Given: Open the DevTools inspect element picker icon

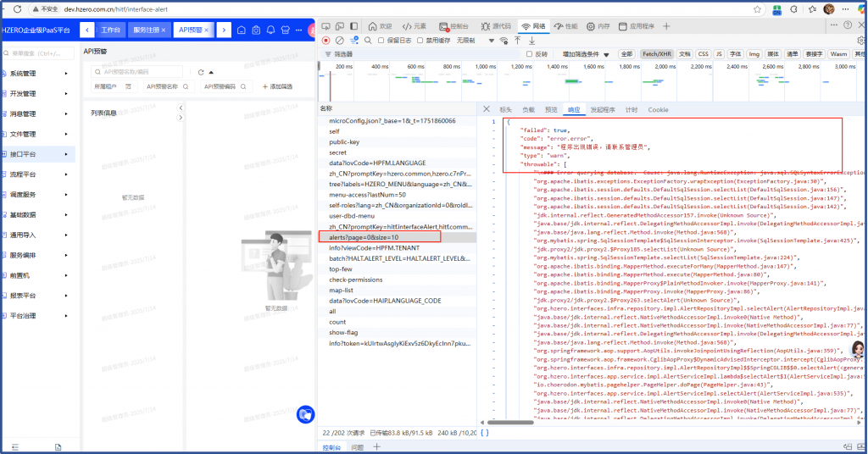Looking at the screenshot, I should 325,26.
